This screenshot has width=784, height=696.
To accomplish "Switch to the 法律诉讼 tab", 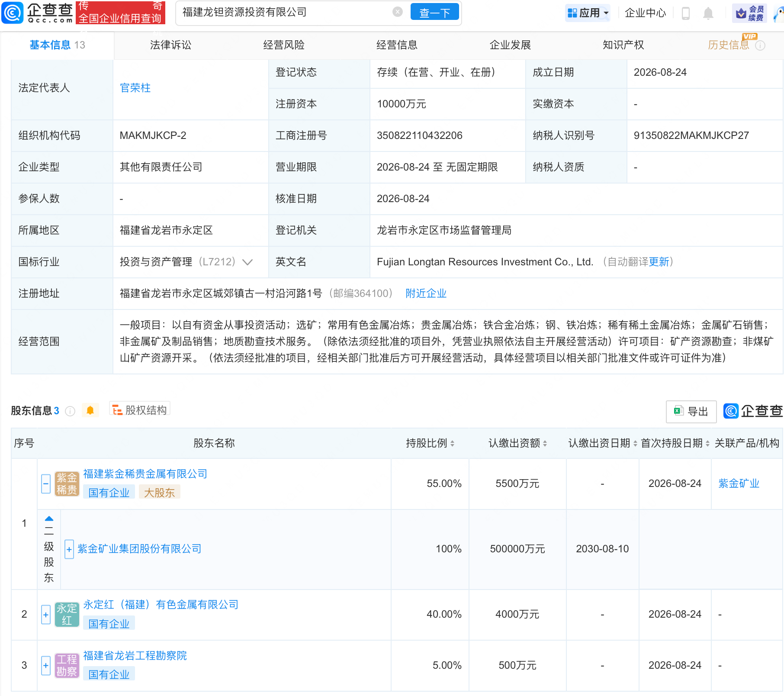I will point(170,45).
